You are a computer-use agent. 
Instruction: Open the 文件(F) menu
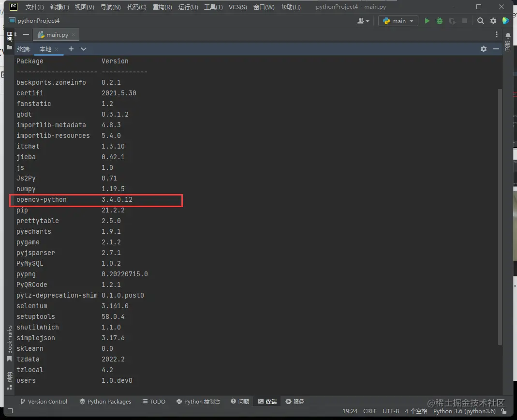pyautogui.click(x=35, y=7)
